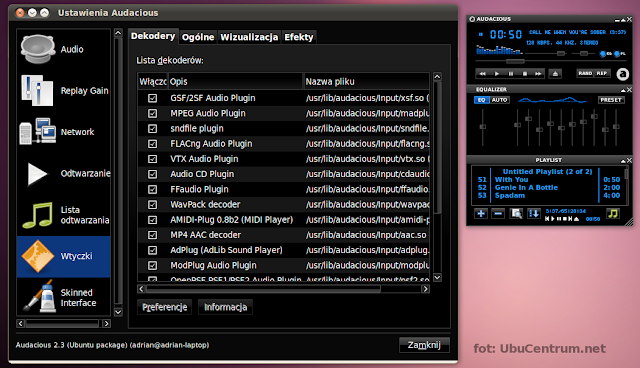
Task: Toggle VTX Audio Plugin checkbox
Action: (153, 159)
